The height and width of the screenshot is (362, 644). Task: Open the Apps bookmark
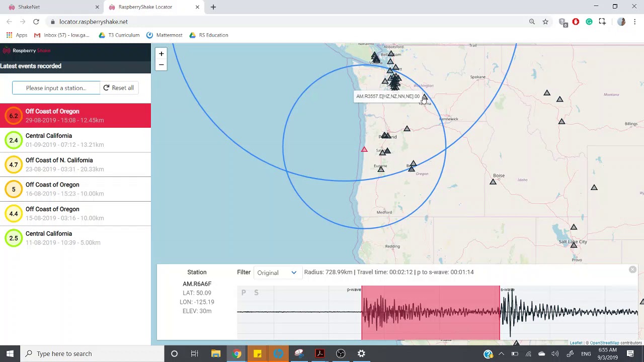click(17, 35)
